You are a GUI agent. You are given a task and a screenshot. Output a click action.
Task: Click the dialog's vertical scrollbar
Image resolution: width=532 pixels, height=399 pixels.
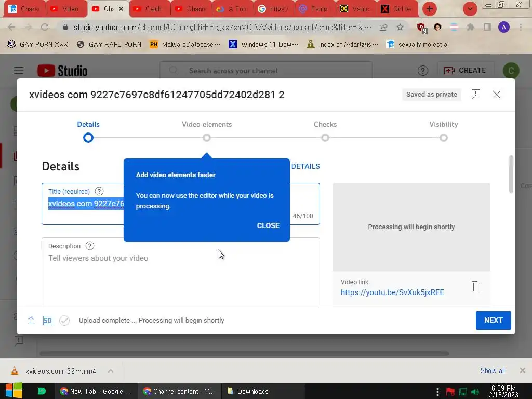pyautogui.click(x=511, y=175)
